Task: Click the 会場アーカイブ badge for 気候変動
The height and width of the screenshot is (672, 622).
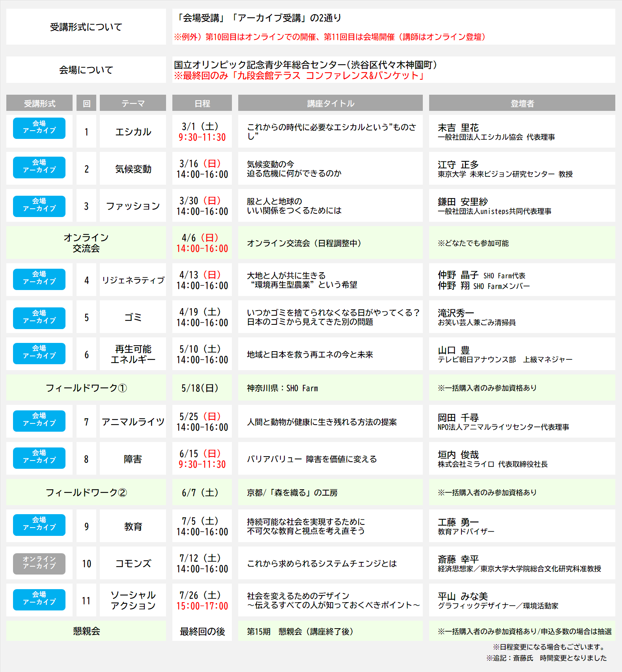Action: (39, 167)
